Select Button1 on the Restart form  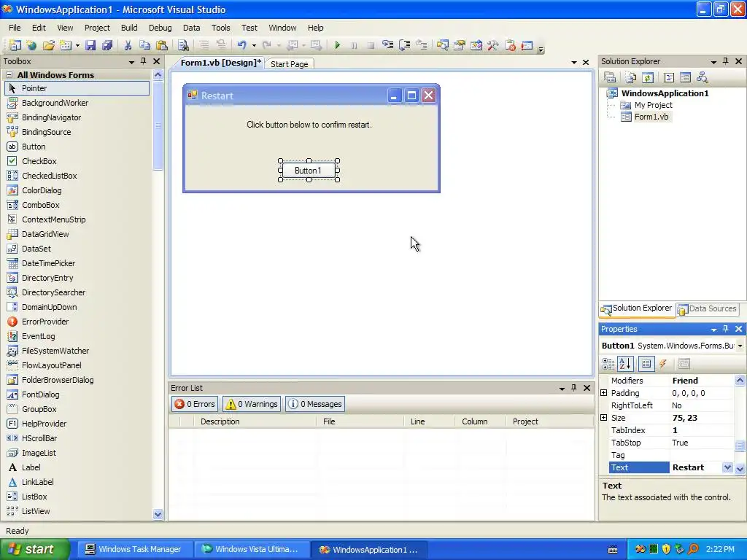click(x=309, y=171)
